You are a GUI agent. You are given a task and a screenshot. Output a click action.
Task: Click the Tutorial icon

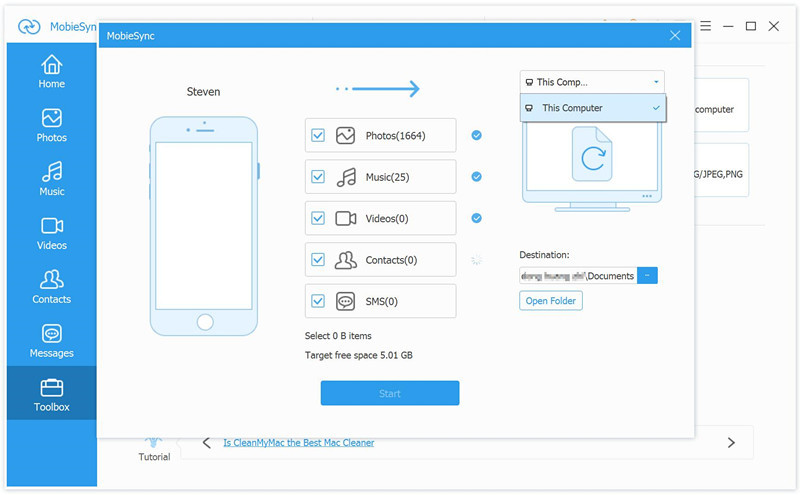tap(154, 442)
